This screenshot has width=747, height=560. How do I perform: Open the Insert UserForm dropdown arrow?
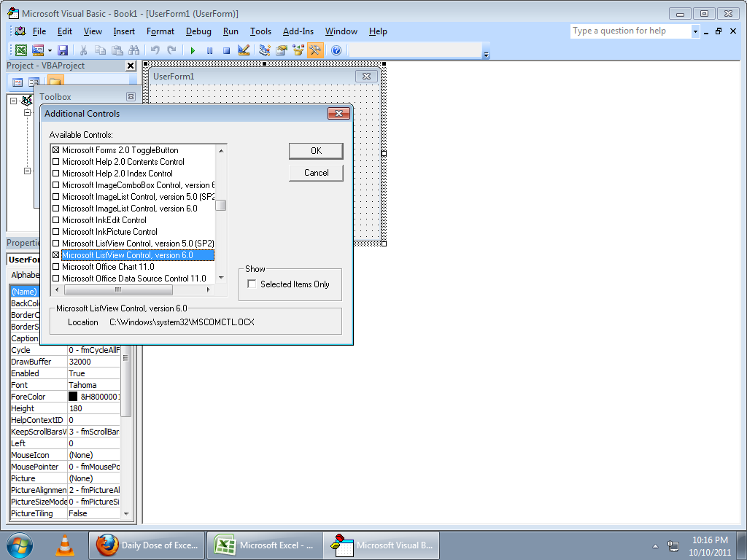(x=50, y=50)
